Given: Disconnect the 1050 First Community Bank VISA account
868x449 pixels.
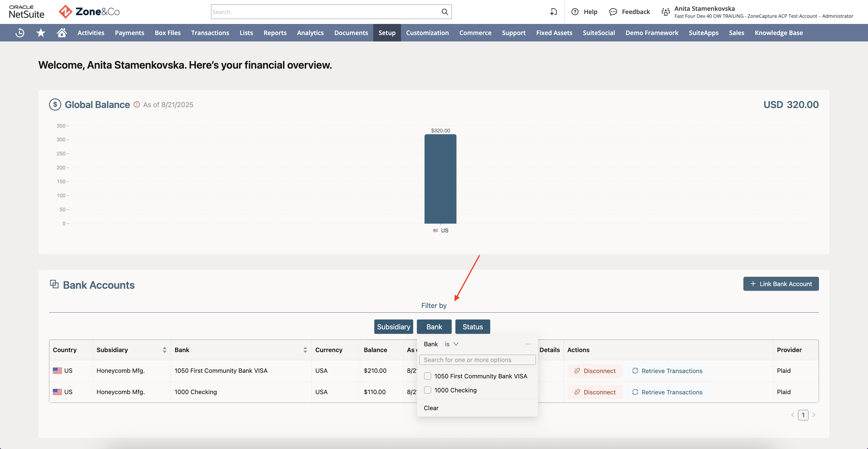Looking at the screenshot, I should coord(595,371).
